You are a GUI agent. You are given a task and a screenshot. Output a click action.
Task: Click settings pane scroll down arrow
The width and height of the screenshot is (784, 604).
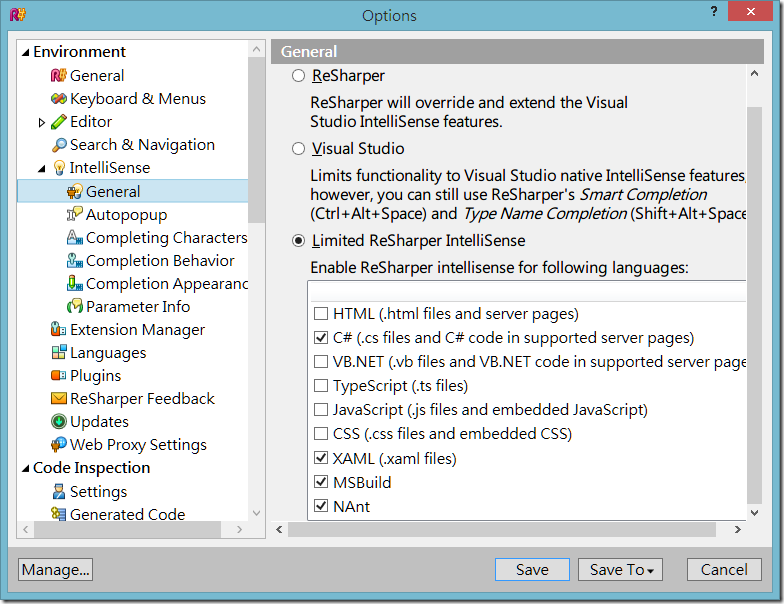click(x=754, y=512)
